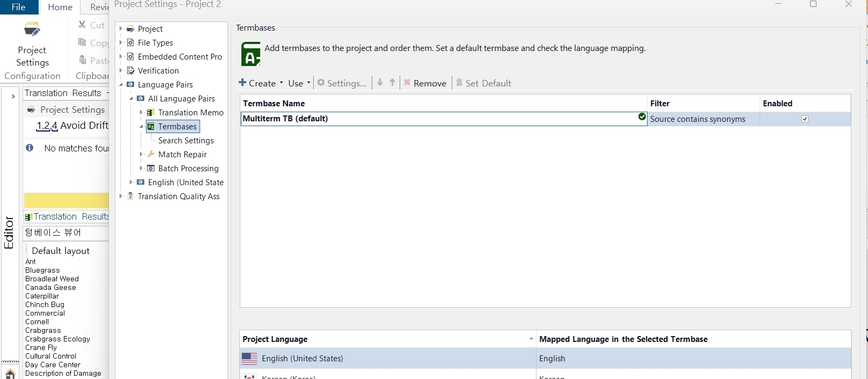Select Caterpillar term entry
Screen dimensions: 868x379
42,296
